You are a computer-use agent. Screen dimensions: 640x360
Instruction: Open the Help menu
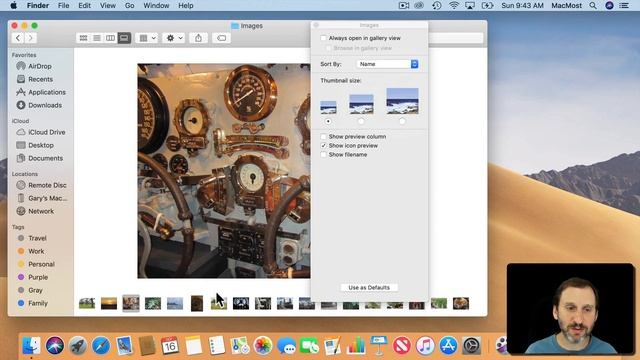186,6
